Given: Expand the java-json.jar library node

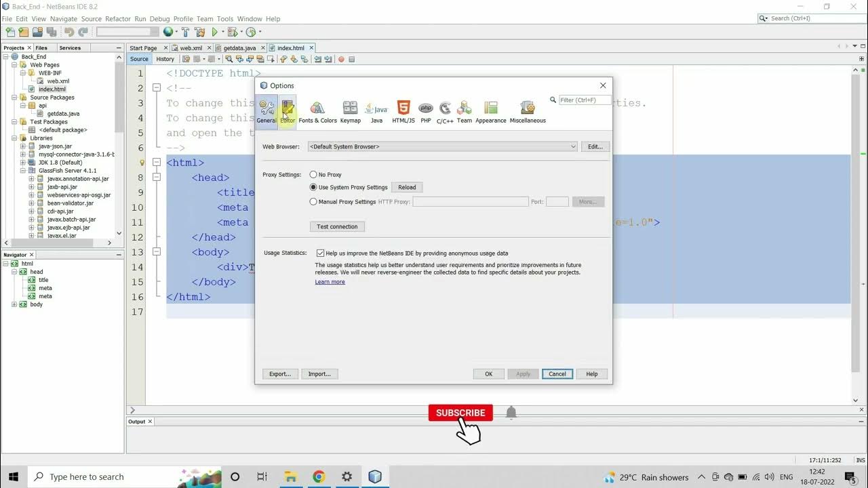Looking at the screenshot, I should tap(22, 146).
